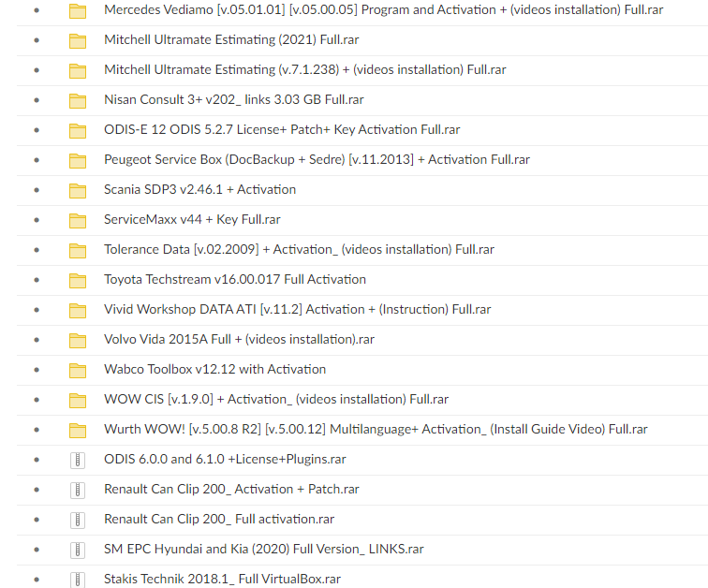This screenshot has width=708, height=588.
Task: Select ODIS-E 12 ODIS 5.2.7 License entry
Action: click(x=281, y=130)
